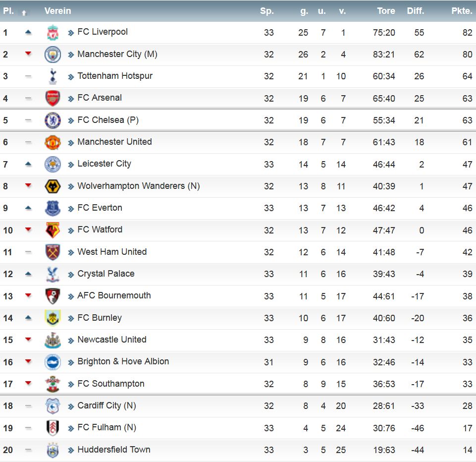Click the FC Watford crest

[x=53, y=230]
